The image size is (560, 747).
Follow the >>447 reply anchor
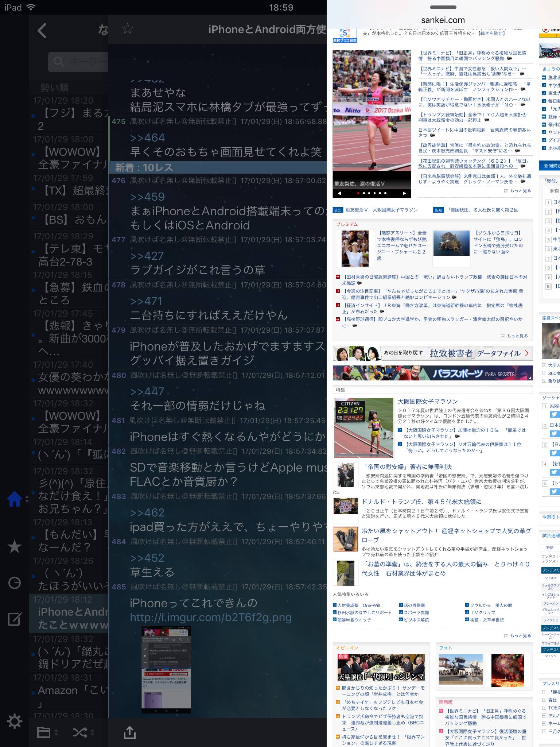click(x=148, y=391)
